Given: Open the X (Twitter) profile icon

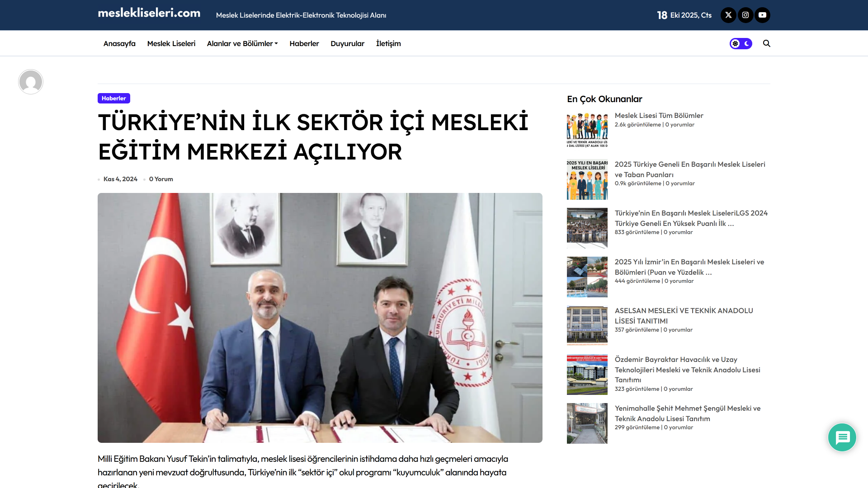Looking at the screenshot, I should click(728, 15).
